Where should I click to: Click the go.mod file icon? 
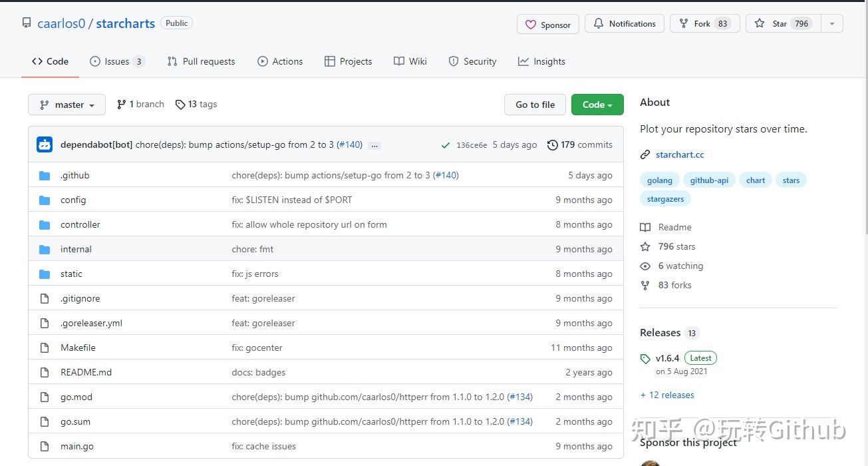pyautogui.click(x=45, y=397)
